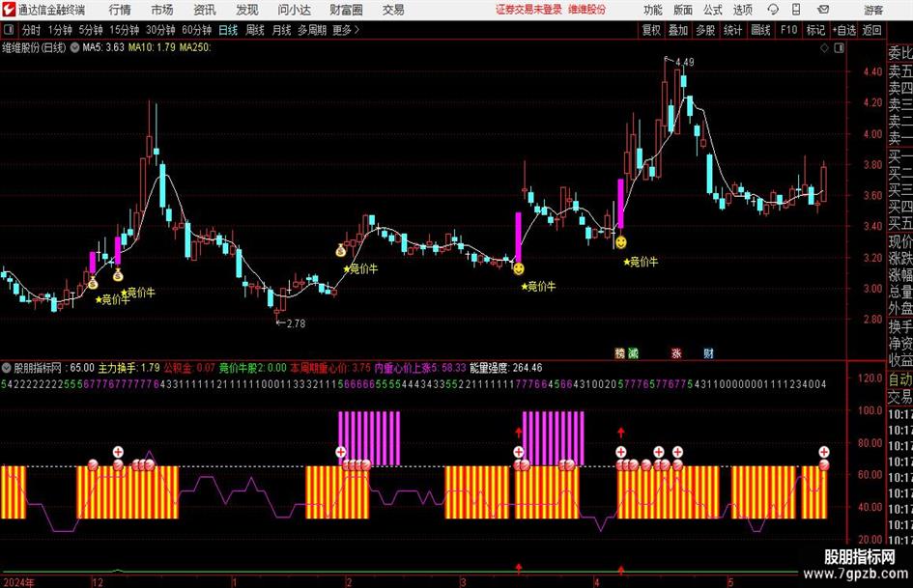Click the 维维股份 stock name link
913x588 pixels.
point(587,10)
